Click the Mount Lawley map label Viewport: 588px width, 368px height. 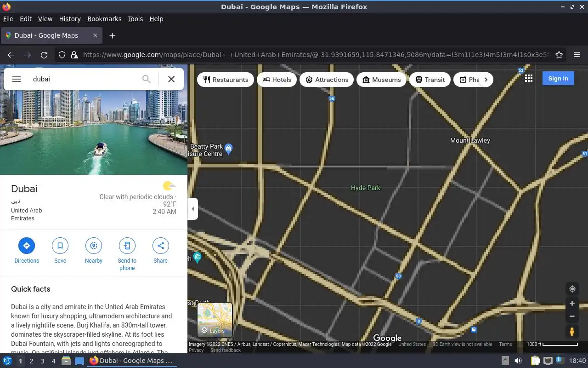pyautogui.click(x=470, y=140)
